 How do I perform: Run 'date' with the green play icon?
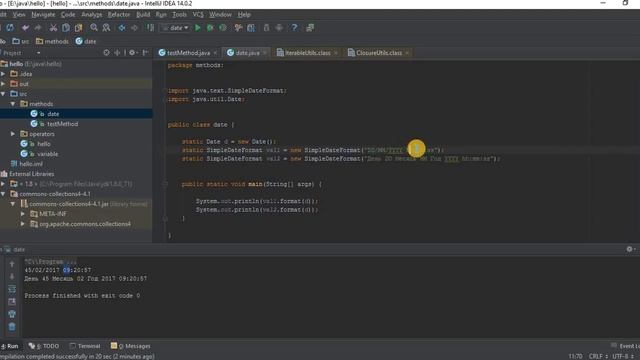[198, 28]
